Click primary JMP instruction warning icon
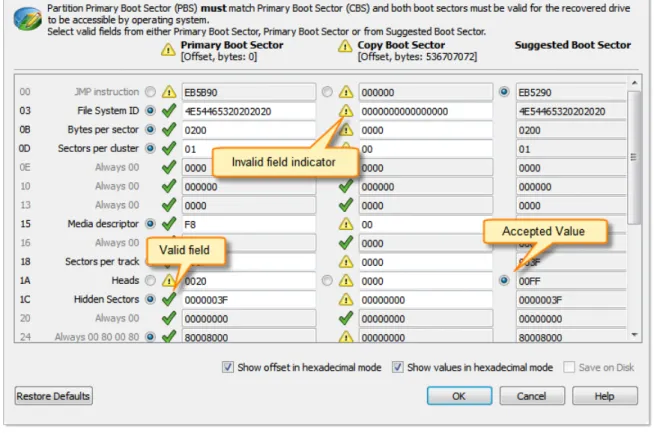The image size is (654, 436). 169,92
